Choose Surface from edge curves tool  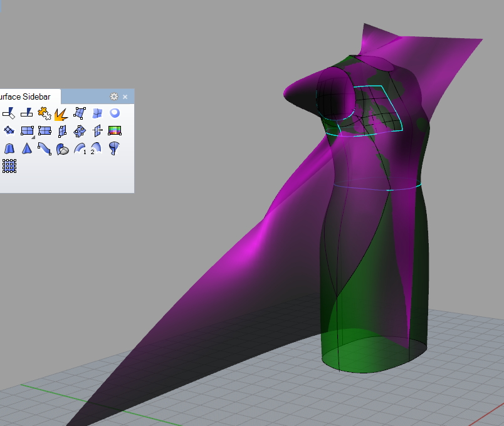97,113
